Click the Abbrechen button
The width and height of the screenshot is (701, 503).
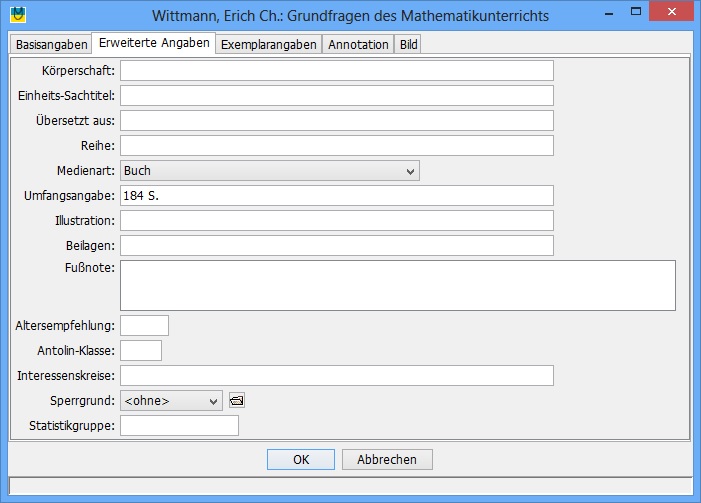pos(387,459)
